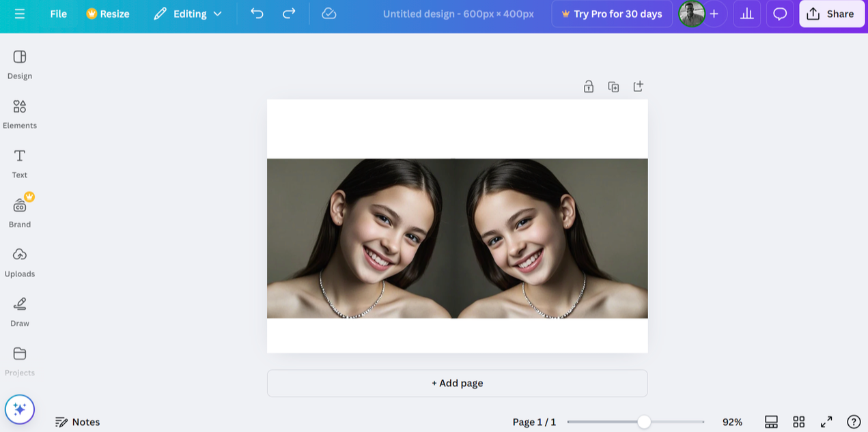This screenshot has height=432, width=868.
Task: Check cloud save status icon
Action: point(329,14)
